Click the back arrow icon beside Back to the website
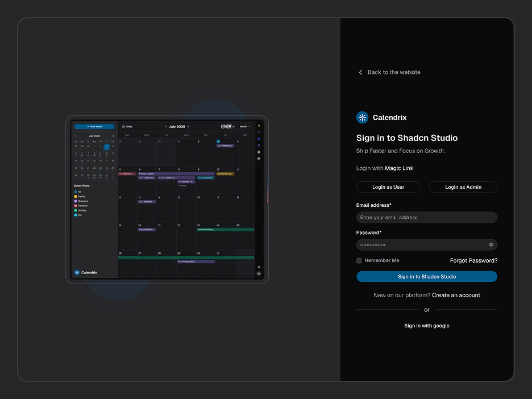Image resolution: width=532 pixels, height=399 pixels. (360, 72)
